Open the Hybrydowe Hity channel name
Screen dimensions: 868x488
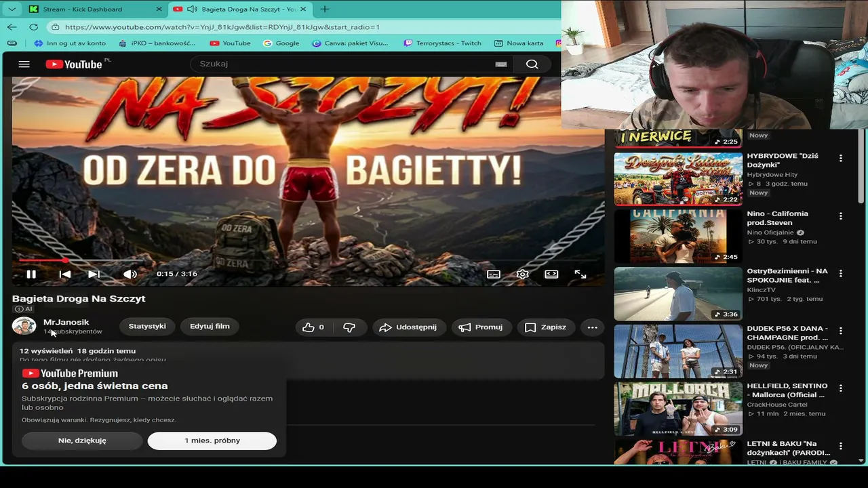point(772,175)
